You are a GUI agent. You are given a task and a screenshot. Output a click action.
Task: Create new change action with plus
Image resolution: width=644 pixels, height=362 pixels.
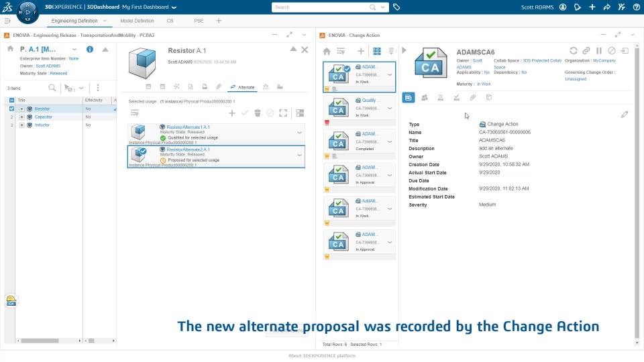361,52
